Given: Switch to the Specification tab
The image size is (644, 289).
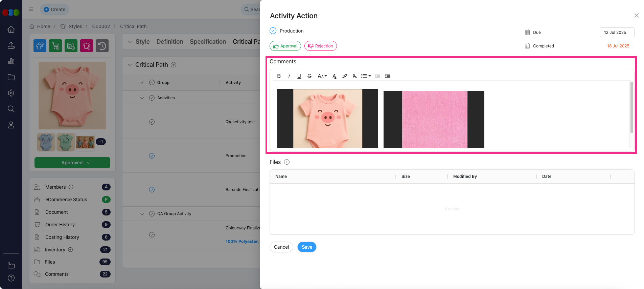Looking at the screenshot, I should (x=208, y=42).
